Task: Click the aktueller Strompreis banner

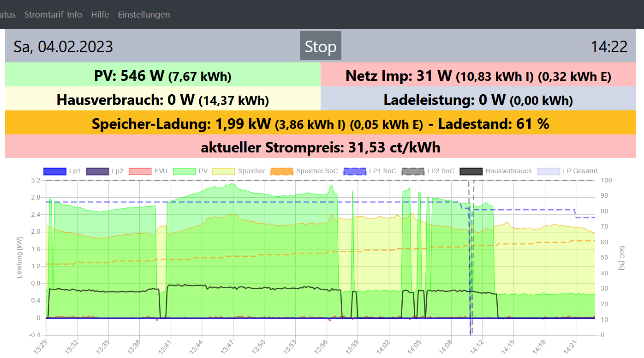Action: (x=321, y=147)
